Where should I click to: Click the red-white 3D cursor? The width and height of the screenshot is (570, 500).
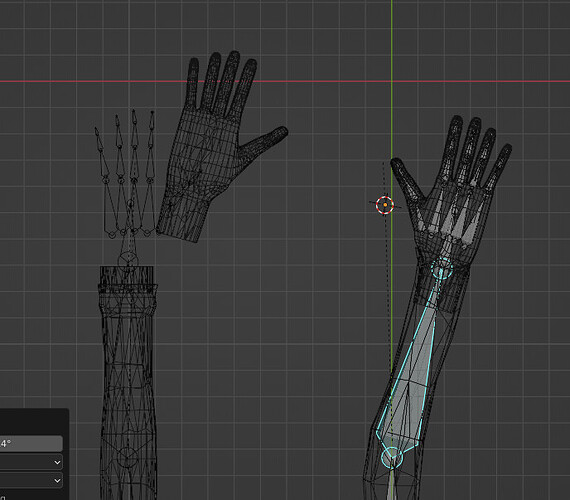[385, 205]
